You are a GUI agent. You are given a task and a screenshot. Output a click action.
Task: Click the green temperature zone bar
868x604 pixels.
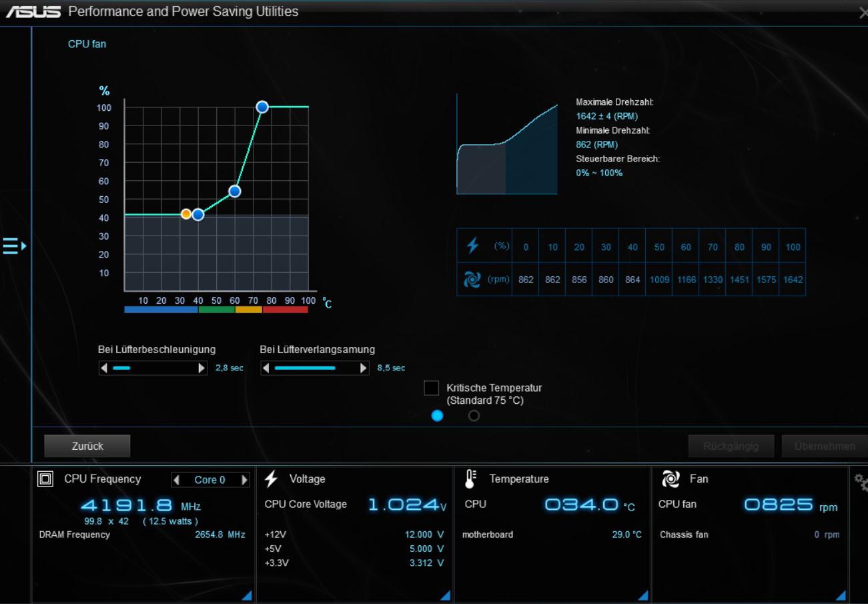pos(216,310)
